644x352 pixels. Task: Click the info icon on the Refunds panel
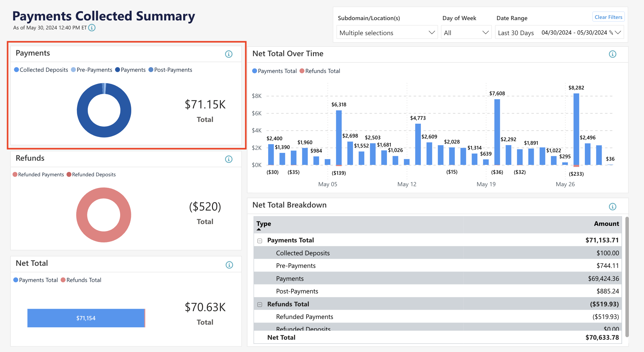[x=229, y=159]
